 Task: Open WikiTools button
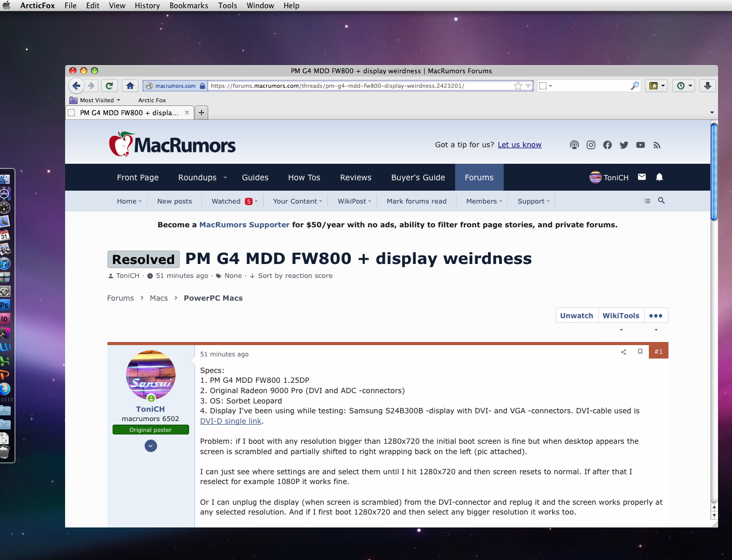point(621,316)
